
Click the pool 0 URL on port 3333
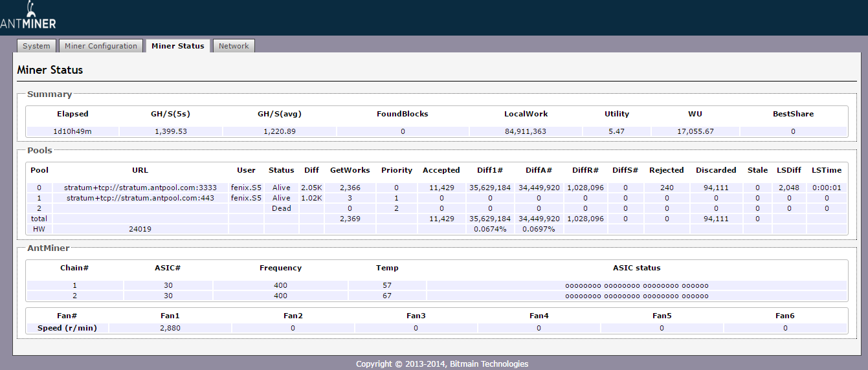pyautogui.click(x=140, y=188)
